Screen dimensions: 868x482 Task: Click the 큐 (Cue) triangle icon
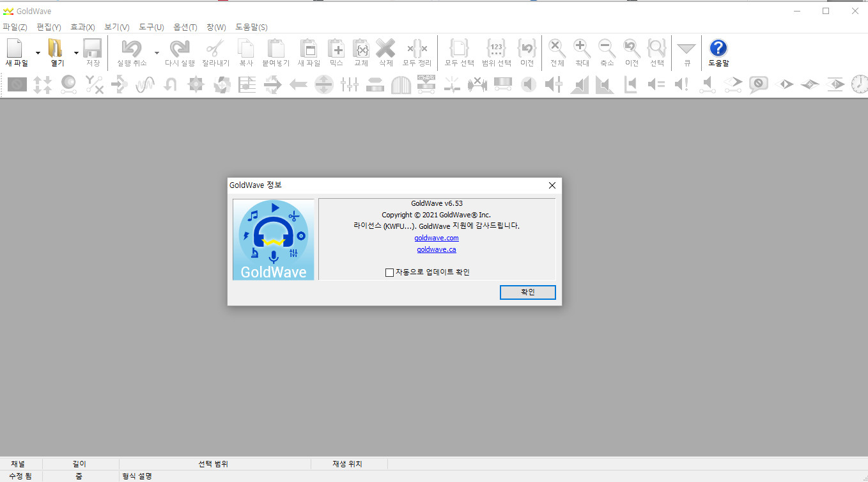pyautogui.click(x=686, y=49)
